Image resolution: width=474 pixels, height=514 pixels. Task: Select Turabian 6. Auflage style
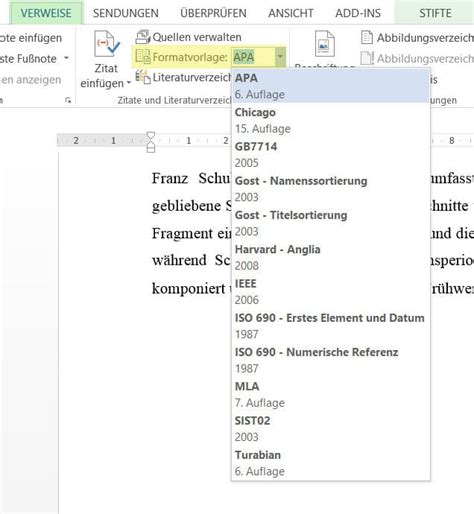coord(331,463)
